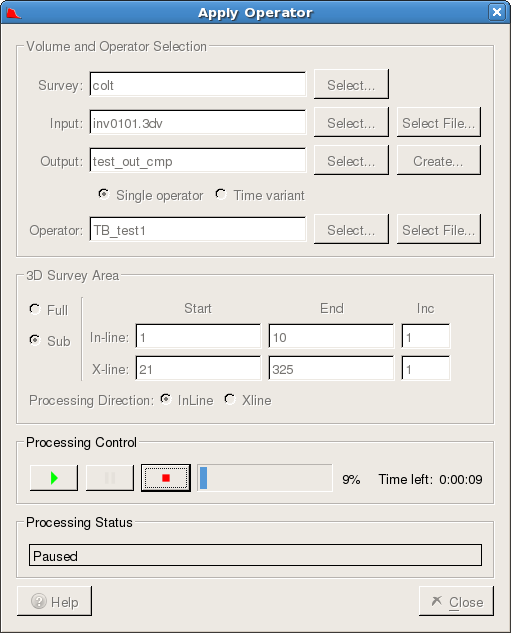Viewport: 511px width, 633px height.
Task: Click the 9% progress percentage text
Action: pyautogui.click(x=351, y=480)
